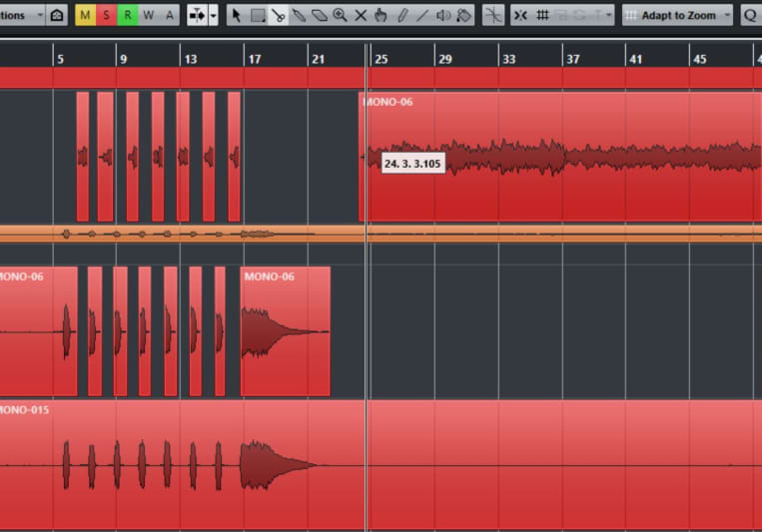Click bar 13 on the ruler

[191, 59]
